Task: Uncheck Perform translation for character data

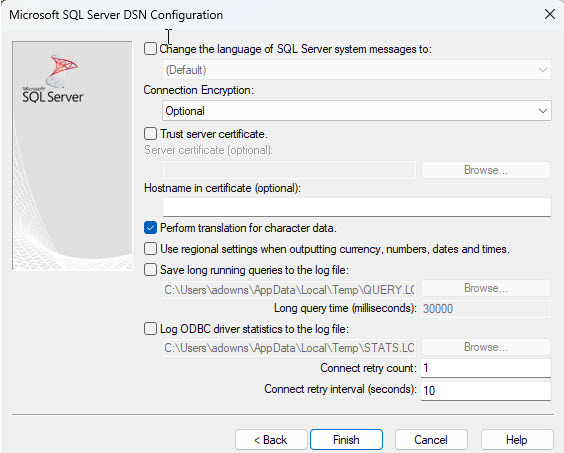Action: tap(150, 228)
